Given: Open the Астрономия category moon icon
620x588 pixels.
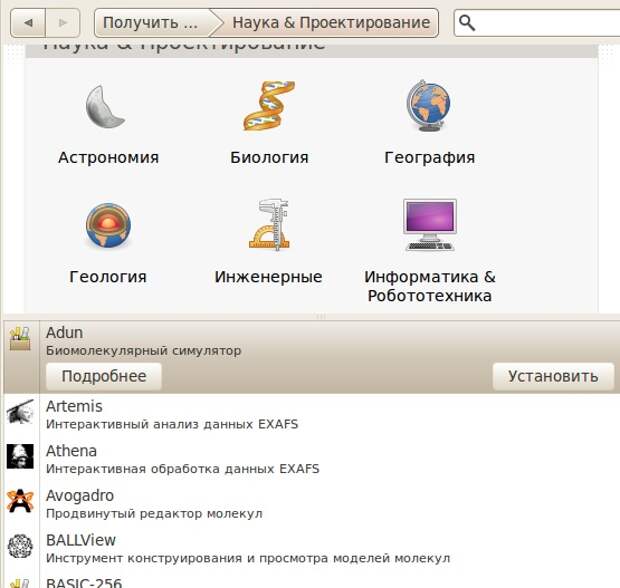Looking at the screenshot, I should pyautogui.click(x=105, y=107).
